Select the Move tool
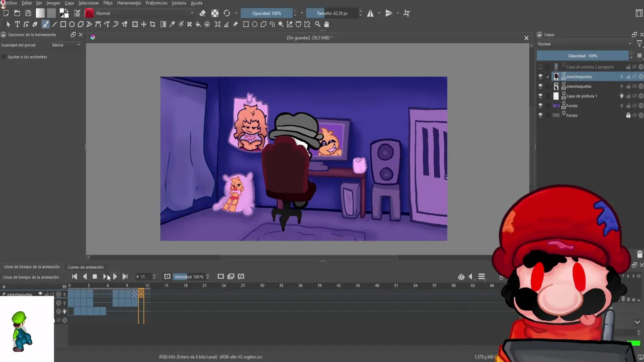 coord(143,24)
